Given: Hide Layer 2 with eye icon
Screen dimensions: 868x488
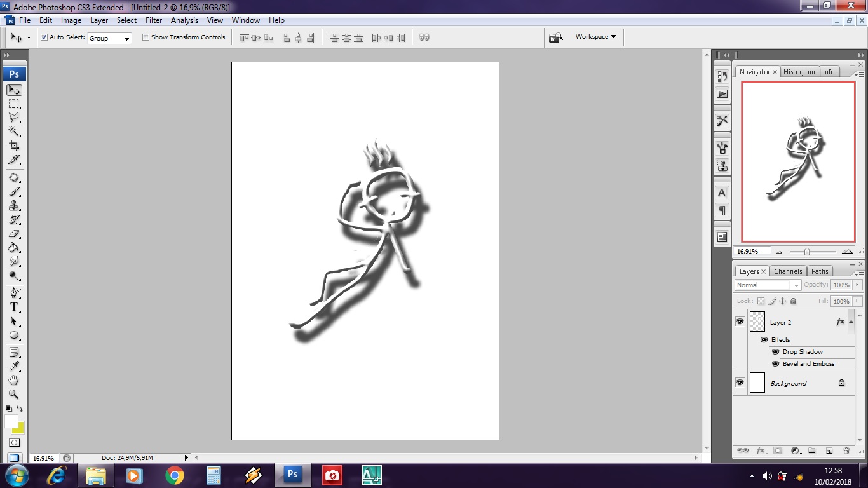Looking at the screenshot, I should coord(740,322).
